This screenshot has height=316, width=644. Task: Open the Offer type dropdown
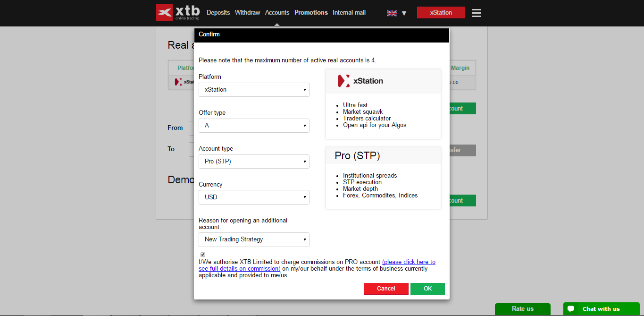(x=254, y=126)
